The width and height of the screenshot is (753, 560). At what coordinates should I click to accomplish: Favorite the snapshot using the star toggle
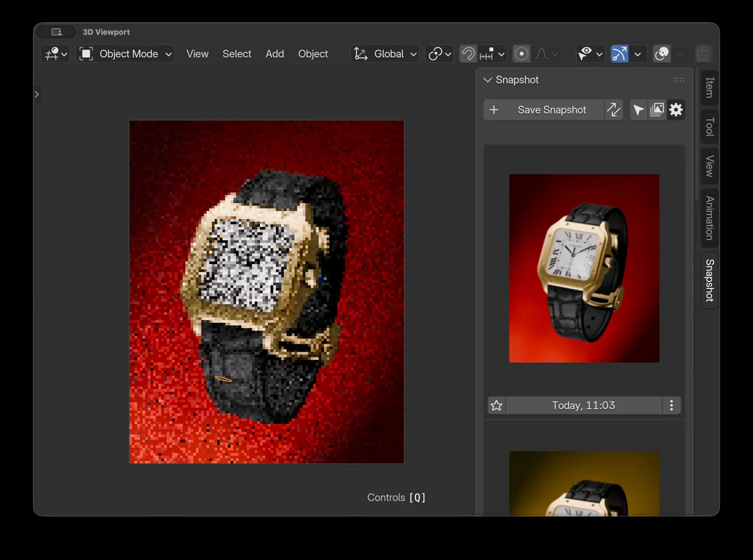tap(496, 405)
